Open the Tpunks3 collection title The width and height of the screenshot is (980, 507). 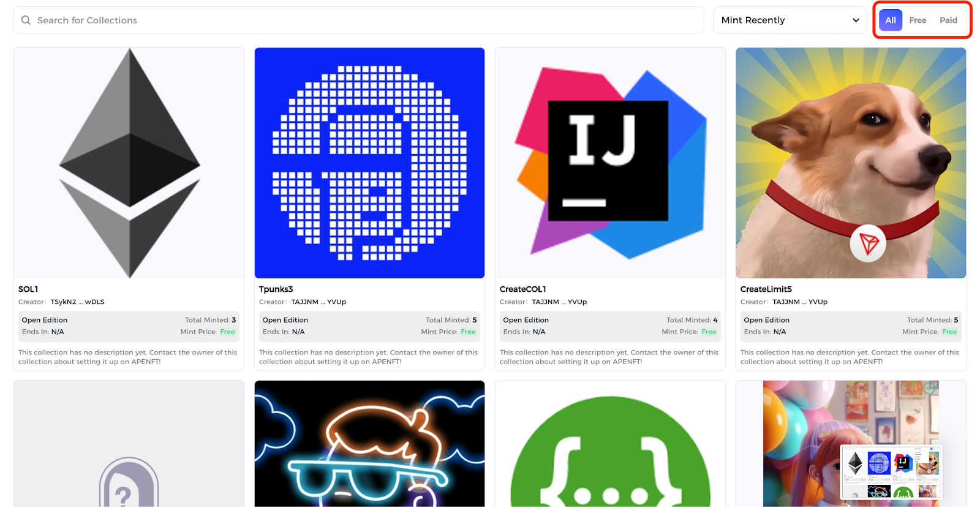(x=276, y=289)
